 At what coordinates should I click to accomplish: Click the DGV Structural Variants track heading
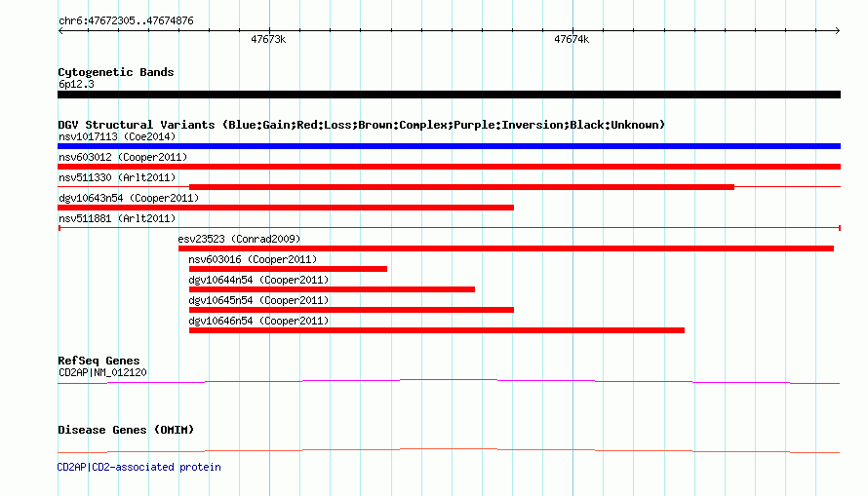coord(362,125)
